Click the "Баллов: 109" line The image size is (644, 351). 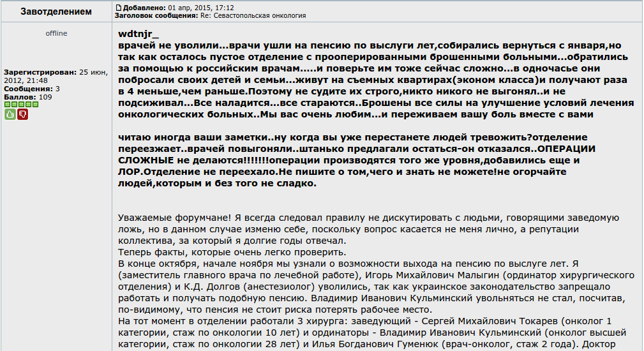tap(28, 97)
